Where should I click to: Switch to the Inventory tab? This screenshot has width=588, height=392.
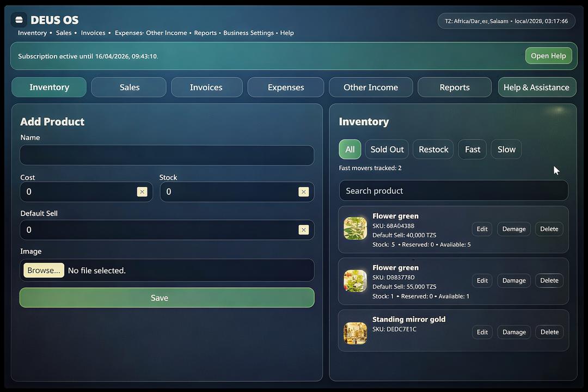coord(49,87)
